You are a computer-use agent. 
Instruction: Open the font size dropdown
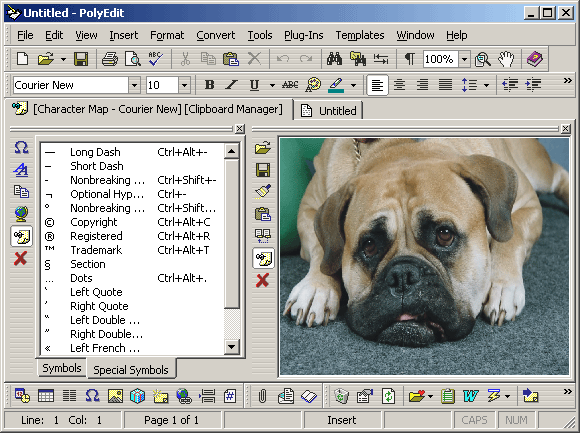tap(184, 85)
